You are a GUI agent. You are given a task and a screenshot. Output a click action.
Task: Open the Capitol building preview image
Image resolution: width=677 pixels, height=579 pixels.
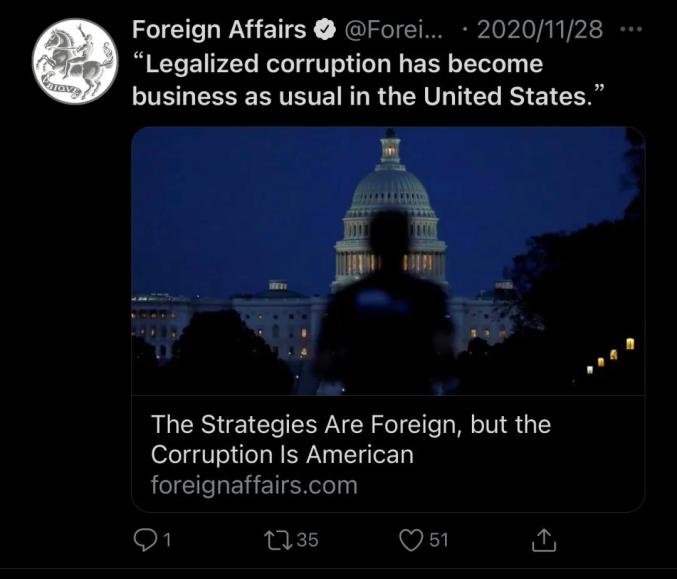pos(388,261)
